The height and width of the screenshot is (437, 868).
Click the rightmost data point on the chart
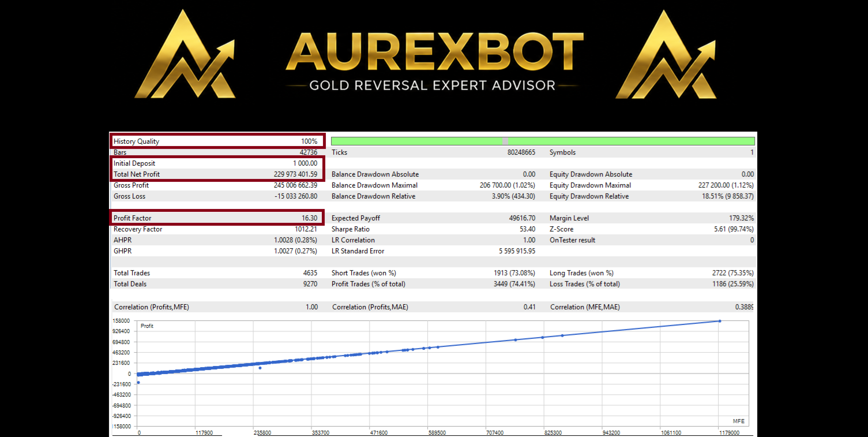720,321
